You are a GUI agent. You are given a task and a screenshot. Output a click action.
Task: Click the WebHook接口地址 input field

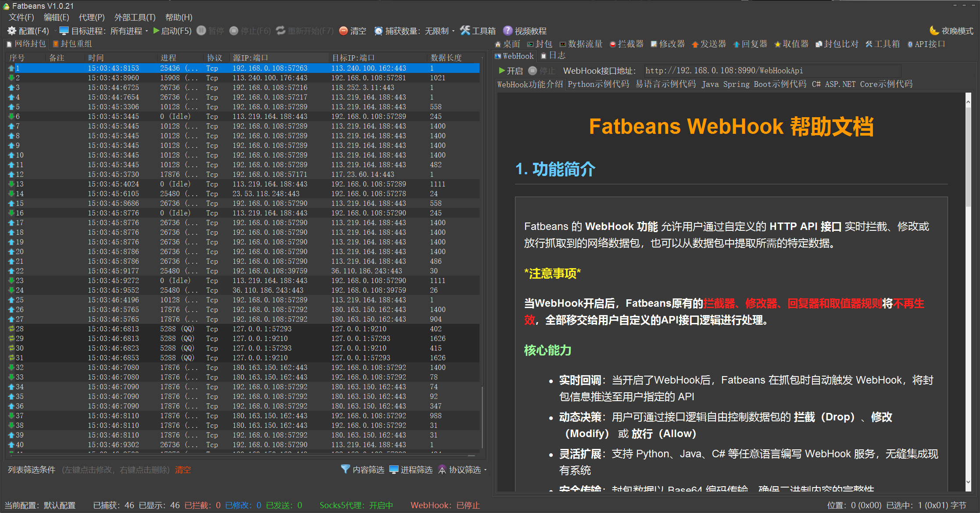(772, 70)
